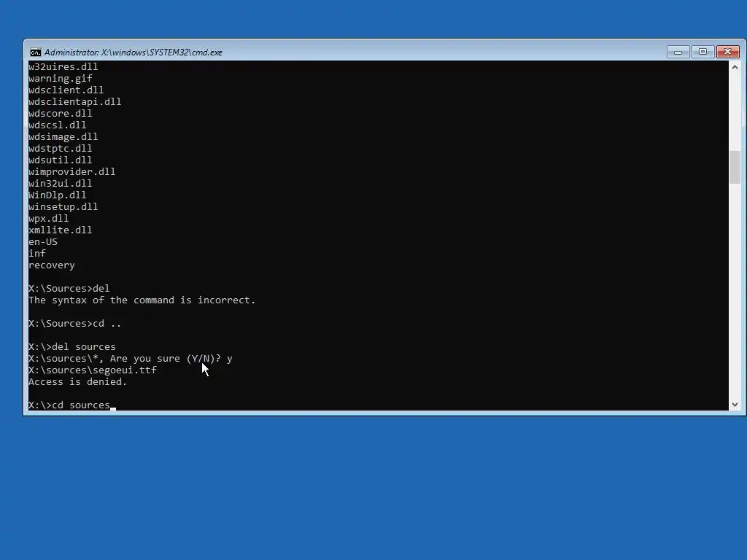Click the file name 'wimprovider.dll'
Screen dimensions: 747x560
click(72, 172)
